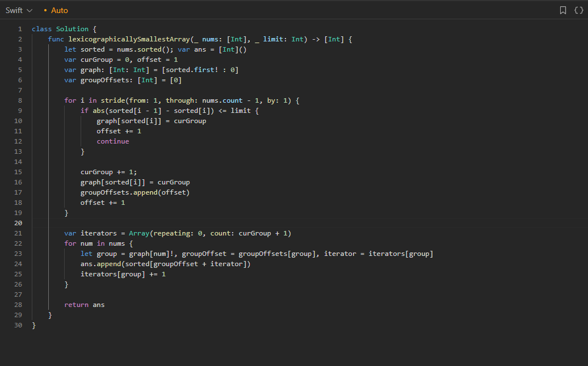
Task: Click 'curGroup += 1;' on line 15
Action: (109, 172)
